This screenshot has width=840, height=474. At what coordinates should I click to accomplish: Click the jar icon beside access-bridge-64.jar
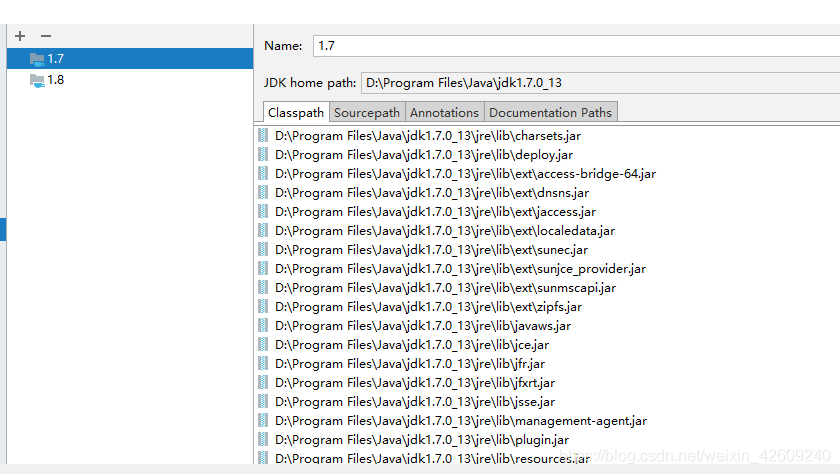tap(263, 174)
